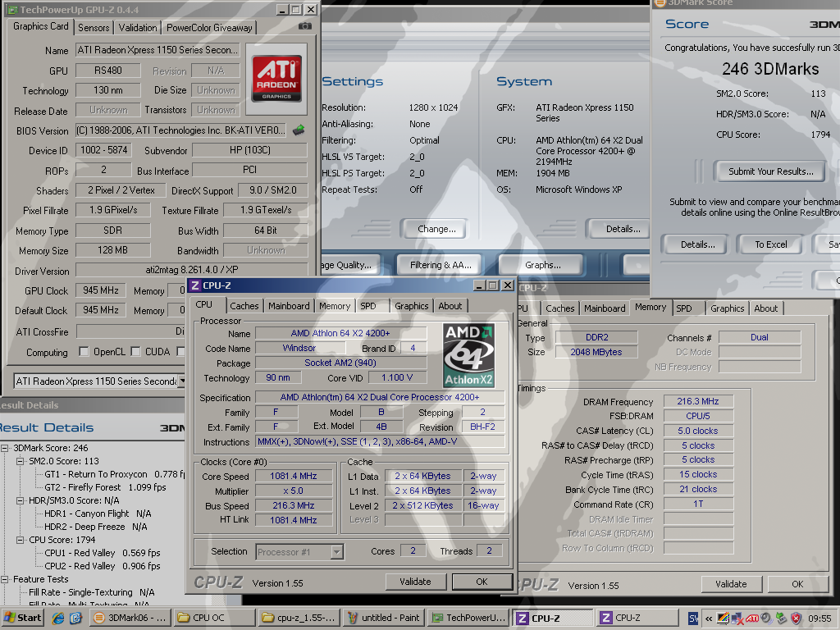Click the Graphs... button in 3DMark

tap(543, 265)
